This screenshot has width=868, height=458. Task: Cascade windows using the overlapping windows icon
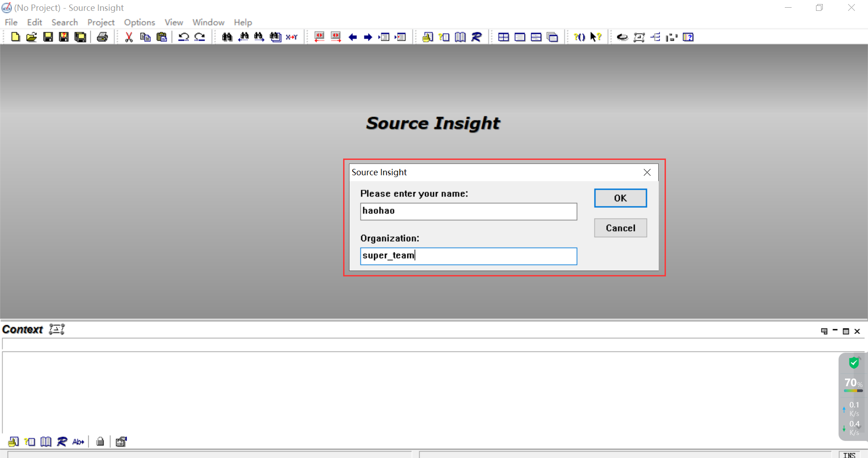pyautogui.click(x=552, y=37)
